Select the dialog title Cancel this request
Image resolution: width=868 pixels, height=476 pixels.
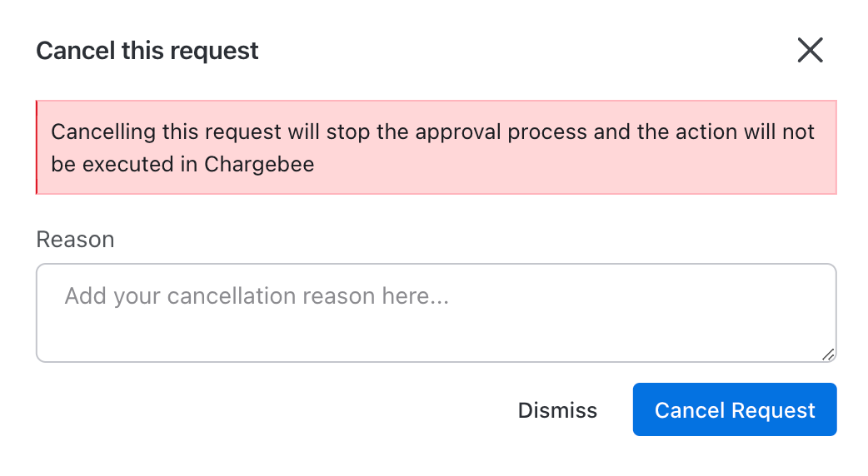[147, 51]
